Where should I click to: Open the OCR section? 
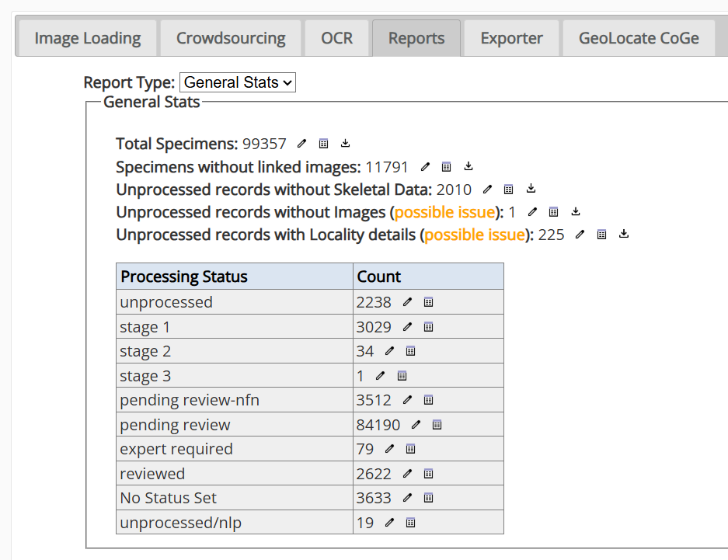[x=336, y=37]
